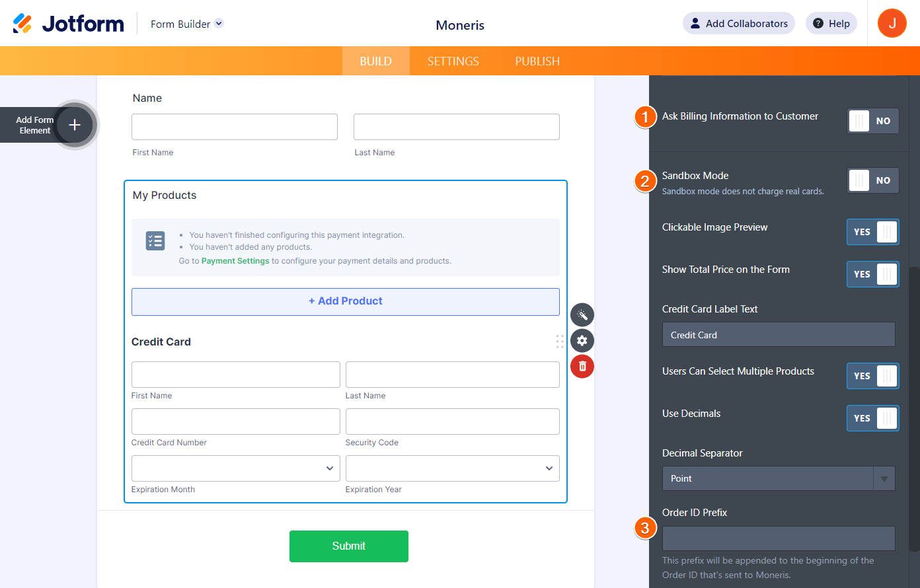Enable Ask Billing Information to Customer

(x=872, y=121)
